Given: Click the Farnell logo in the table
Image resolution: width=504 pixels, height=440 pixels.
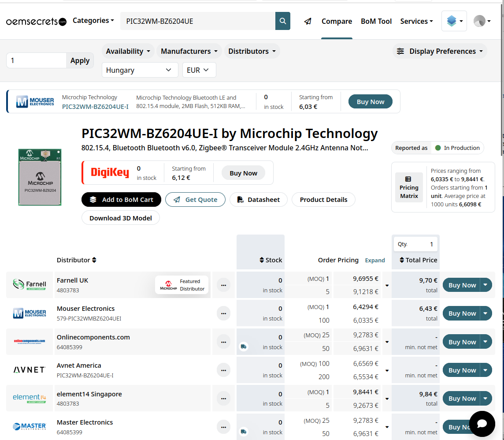Looking at the screenshot, I should (30, 284).
